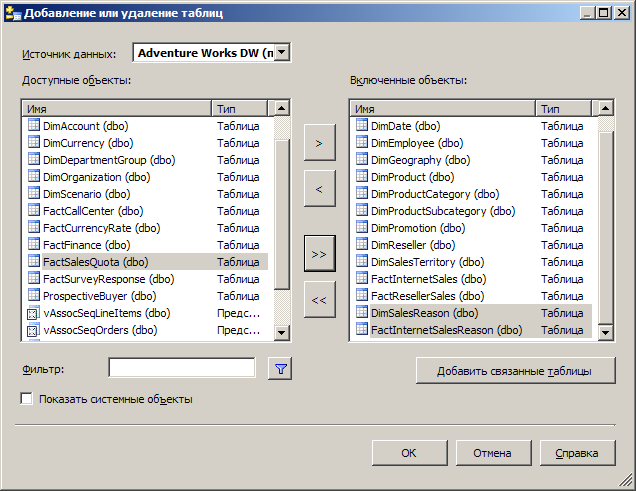Viewport: 636px width, 491px height.
Task: Click the view icon beside vAssocSeqOrders (dbo)
Action: (x=33, y=330)
